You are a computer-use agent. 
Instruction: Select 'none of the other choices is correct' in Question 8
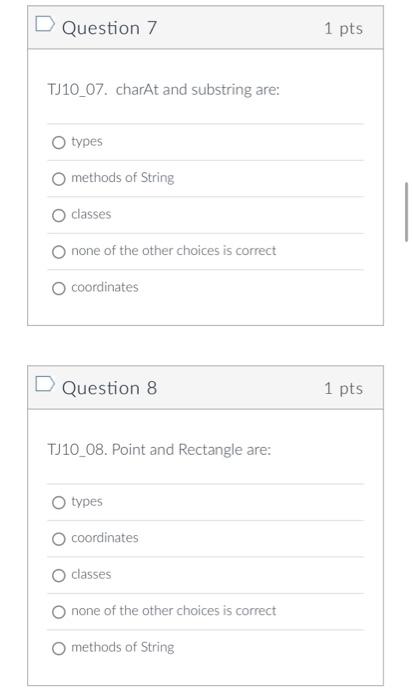58,612
